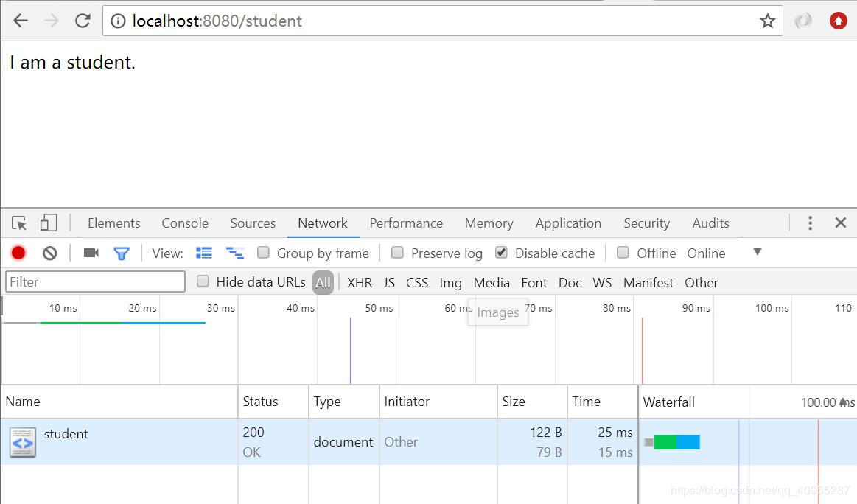
Task: Click the 200 OK status cell
Action: coord(273,442)
